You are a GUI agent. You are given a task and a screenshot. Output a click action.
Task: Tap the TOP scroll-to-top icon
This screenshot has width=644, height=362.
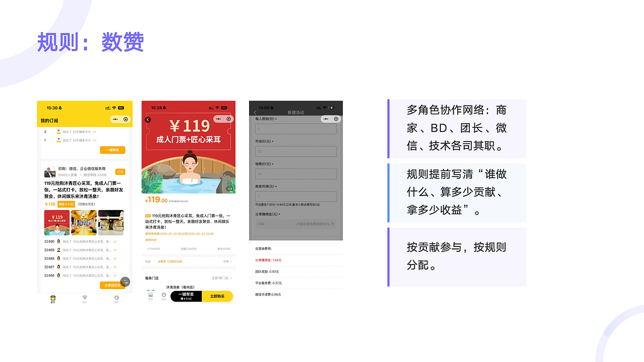coord(125,282)
